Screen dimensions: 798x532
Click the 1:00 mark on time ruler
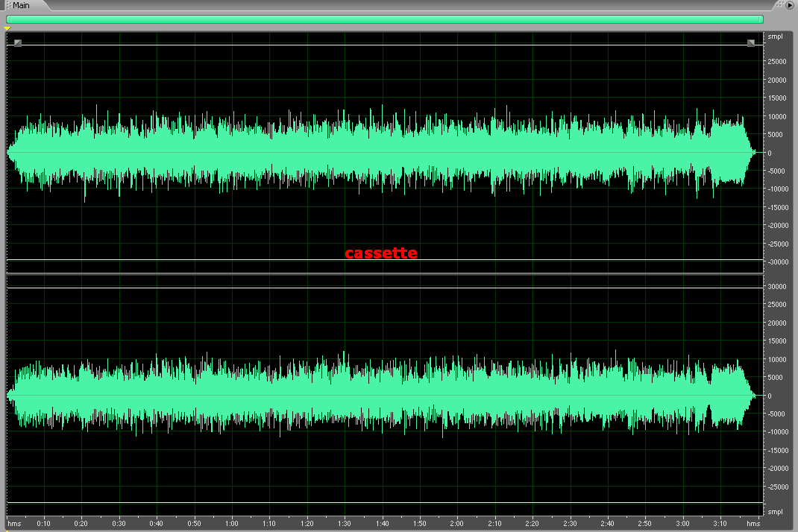point(231,523)
